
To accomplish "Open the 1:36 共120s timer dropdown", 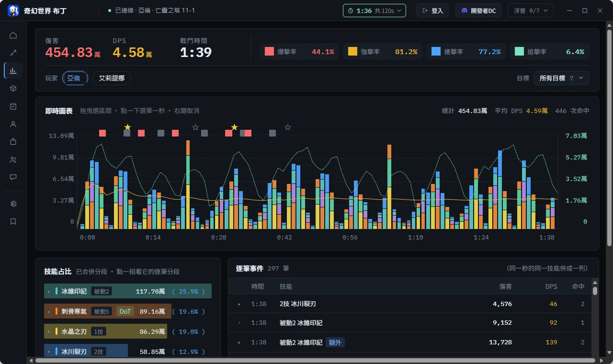I will (x=375, y=11).
